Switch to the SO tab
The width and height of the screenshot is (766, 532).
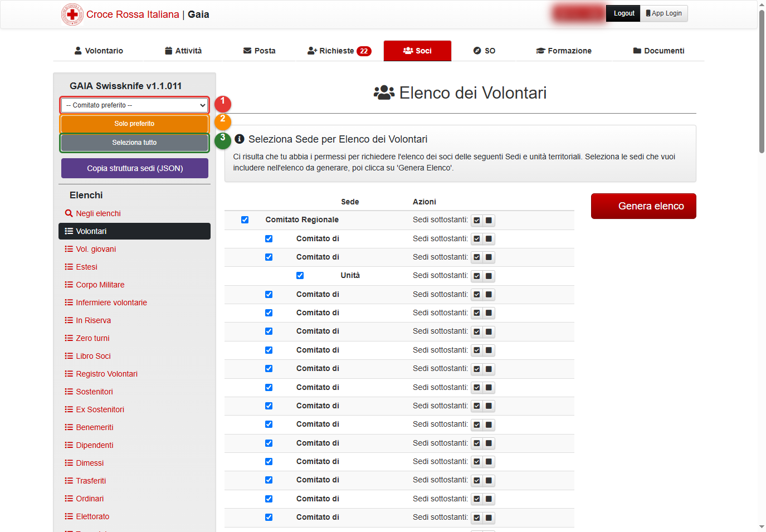[484, 51]
